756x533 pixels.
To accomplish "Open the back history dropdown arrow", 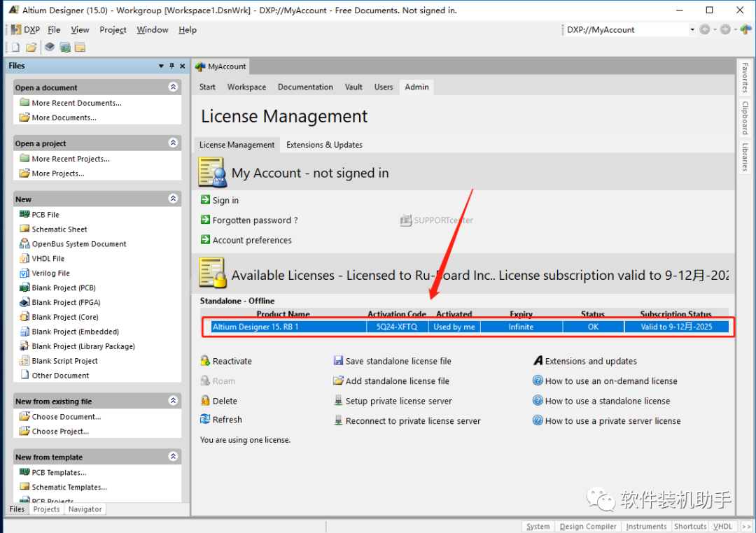I will point(715,30).
